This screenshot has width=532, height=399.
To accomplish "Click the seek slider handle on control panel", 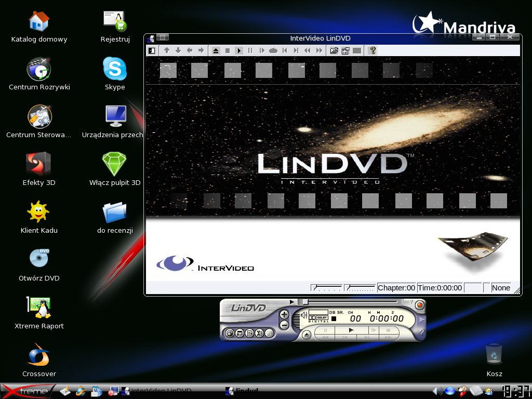I will (x=305, y=302).
